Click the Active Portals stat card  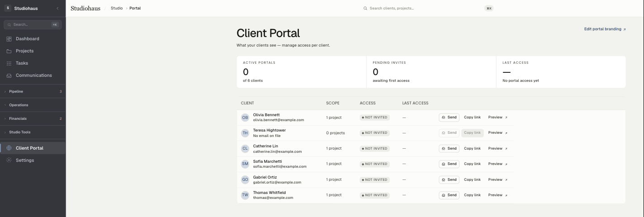tap(301, 72)
